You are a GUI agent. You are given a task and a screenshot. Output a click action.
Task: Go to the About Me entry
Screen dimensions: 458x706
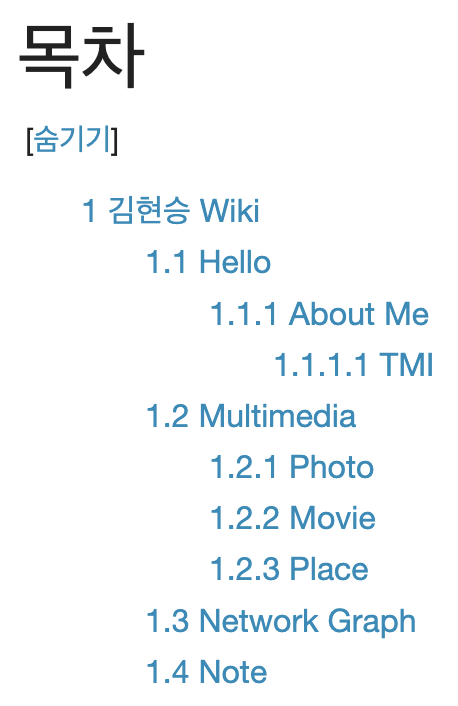[319, 313]
